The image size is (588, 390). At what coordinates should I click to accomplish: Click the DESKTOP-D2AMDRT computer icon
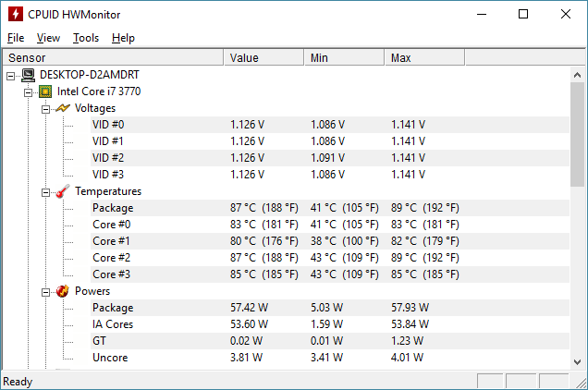(x=28, y=75)
